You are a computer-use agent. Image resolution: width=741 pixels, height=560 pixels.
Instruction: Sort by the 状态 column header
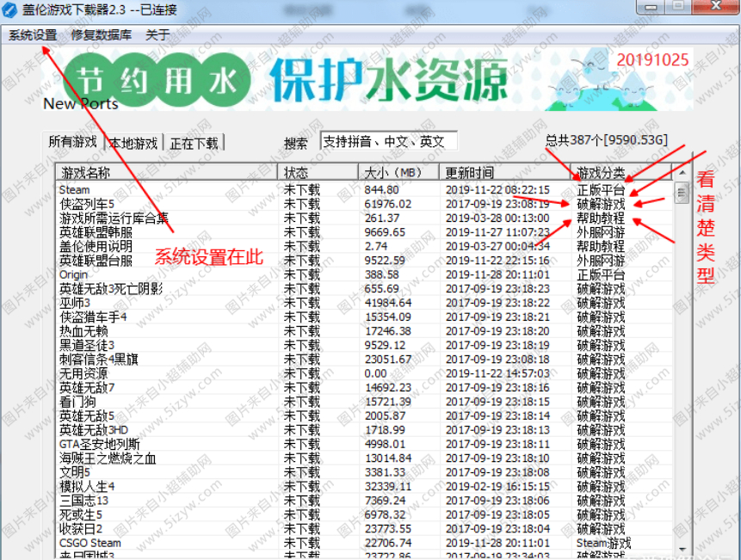(318, 172)
